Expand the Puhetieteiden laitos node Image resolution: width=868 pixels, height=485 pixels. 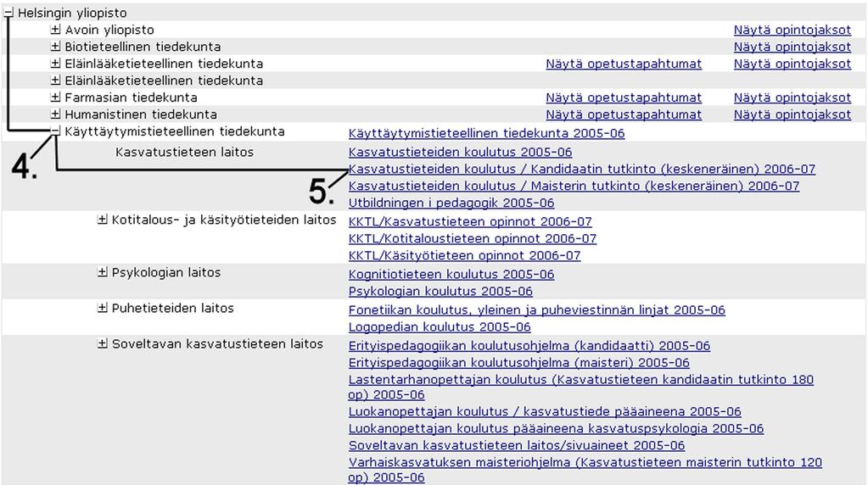pyautogui.click(x=103, y=308)
